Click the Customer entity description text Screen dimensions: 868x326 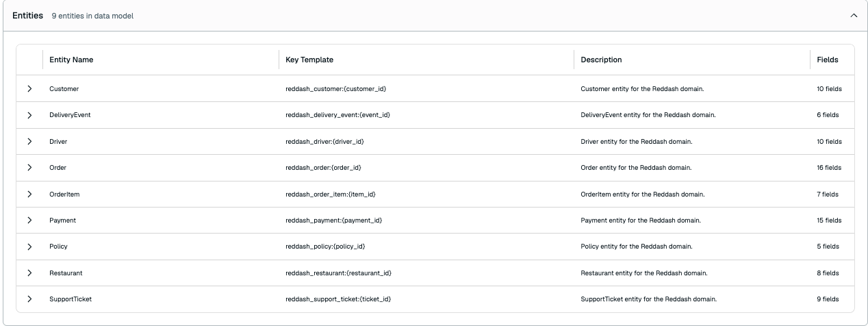(642, 89)
